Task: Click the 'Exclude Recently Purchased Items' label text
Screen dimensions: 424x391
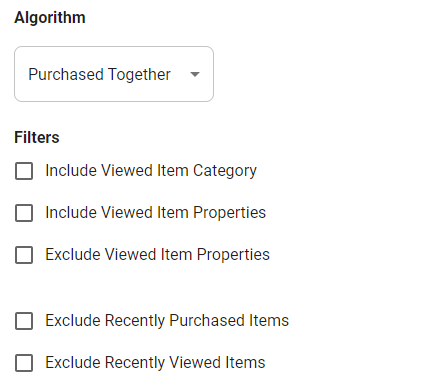Action: pos(167,321)
